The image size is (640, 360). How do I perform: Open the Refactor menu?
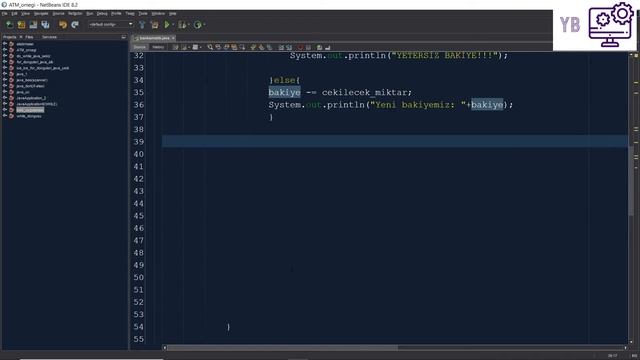pos(75,13)
